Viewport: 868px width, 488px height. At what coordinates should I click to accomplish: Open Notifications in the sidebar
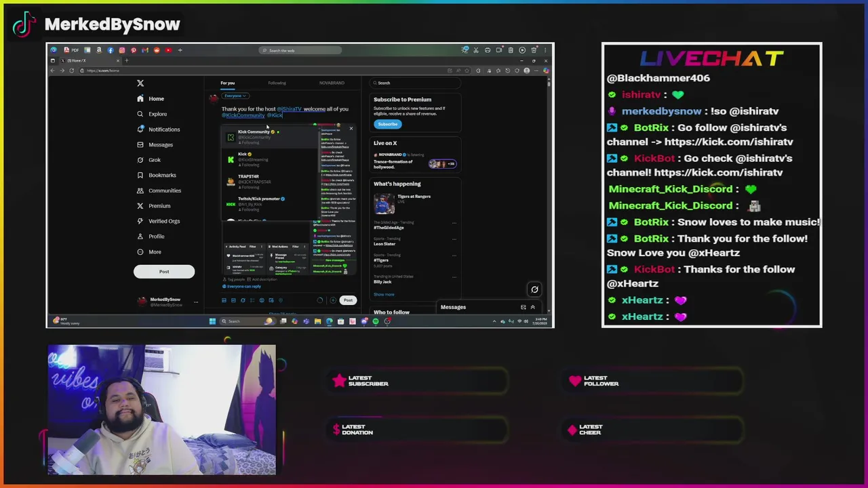tap(159, 129)
